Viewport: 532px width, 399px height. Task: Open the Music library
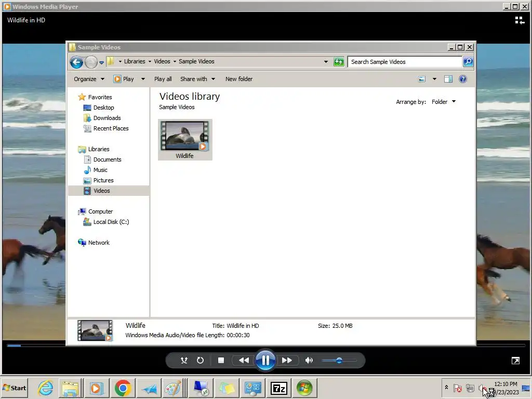click(x=100, y=170)
